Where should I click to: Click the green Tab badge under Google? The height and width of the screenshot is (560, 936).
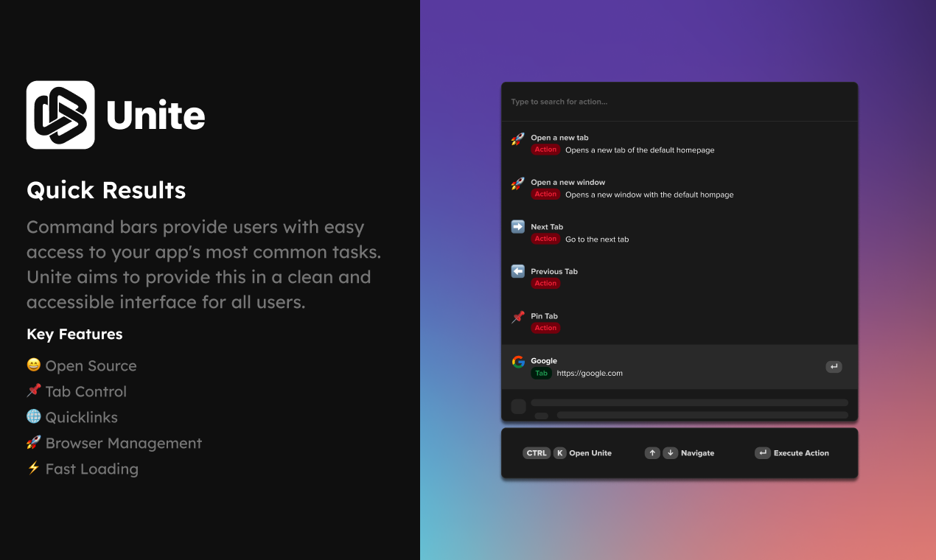pos(541,374)
